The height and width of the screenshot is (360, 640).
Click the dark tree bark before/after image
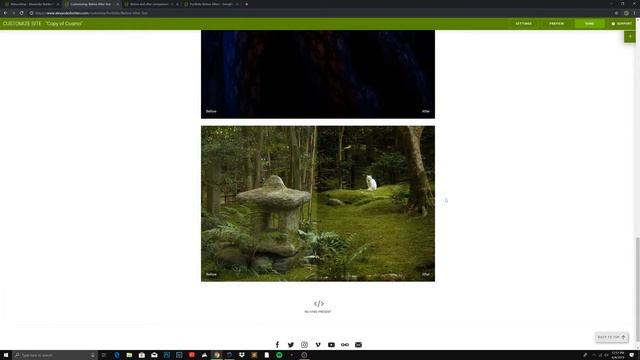pyautogui.click(x=318, y=74)
